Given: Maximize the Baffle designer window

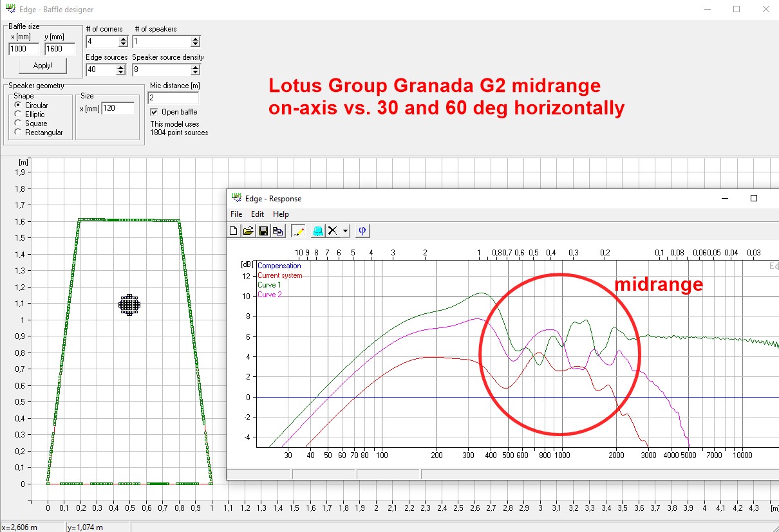Looking at the screenshot, I should click(737, 9).
